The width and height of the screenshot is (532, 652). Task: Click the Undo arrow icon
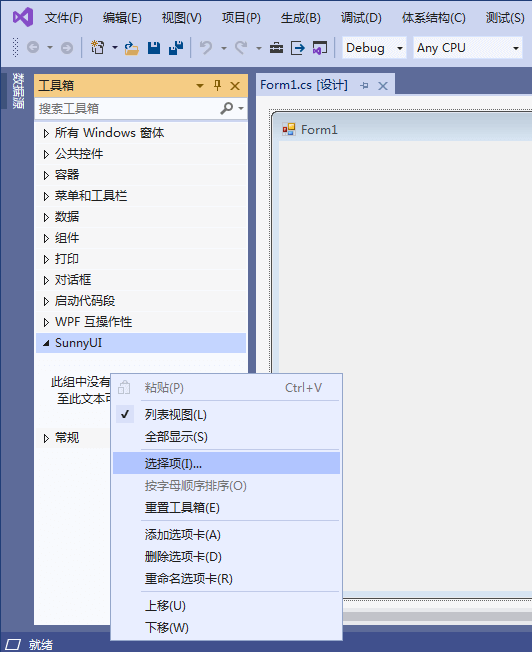206,48
